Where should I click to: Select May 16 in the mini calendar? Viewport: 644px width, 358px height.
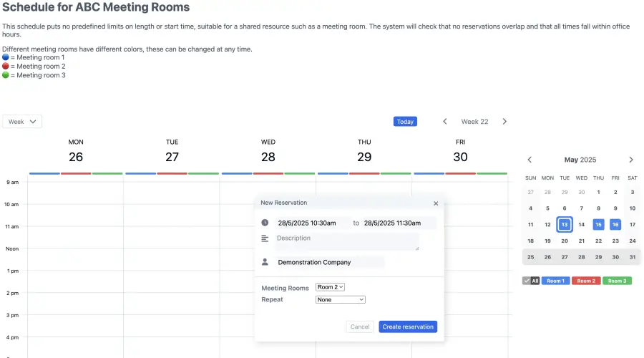click(615, 224)
